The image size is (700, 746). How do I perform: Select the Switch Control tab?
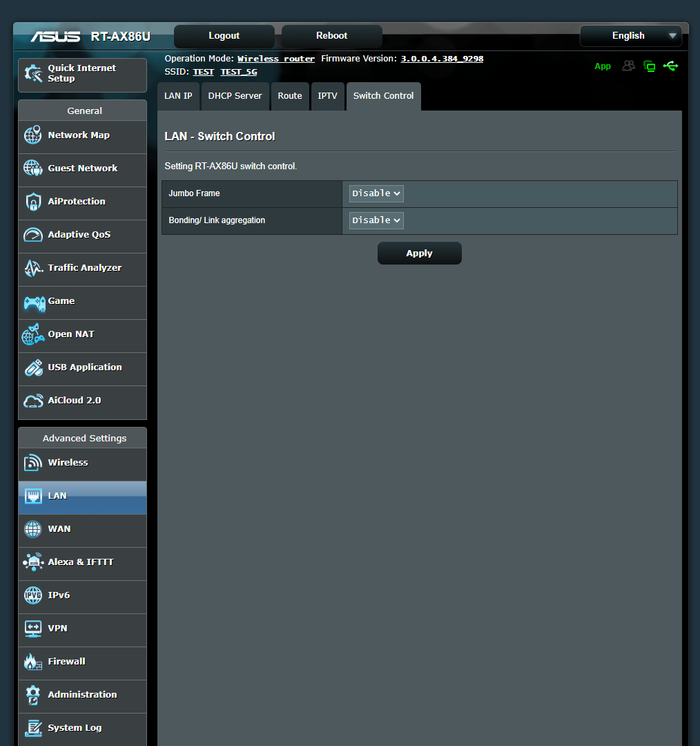click(383, 96)
